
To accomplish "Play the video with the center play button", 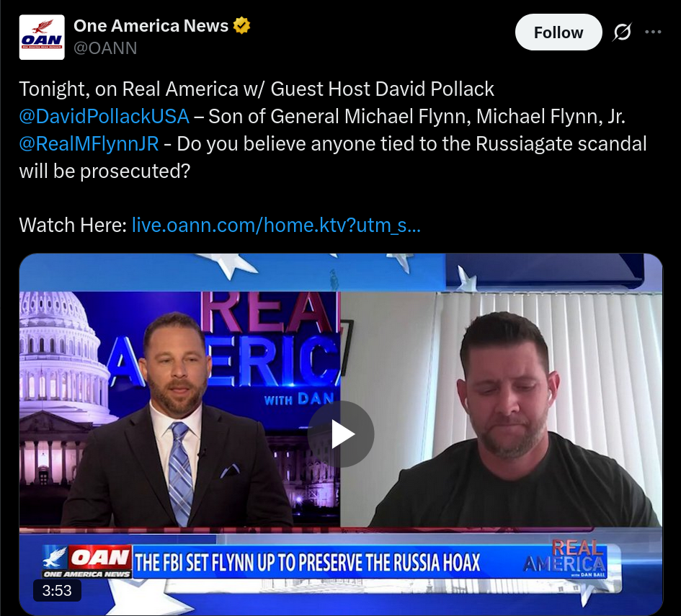I will coord(341,434).
